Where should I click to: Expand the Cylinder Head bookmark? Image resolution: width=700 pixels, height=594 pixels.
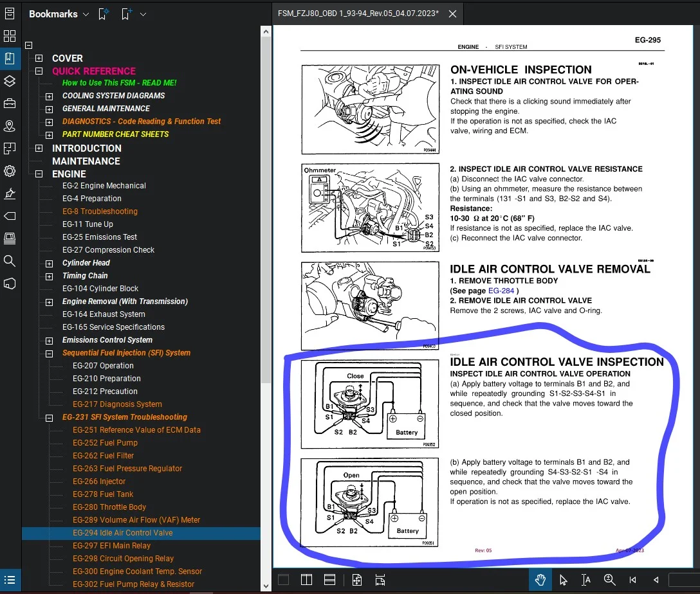click(49, 264)
